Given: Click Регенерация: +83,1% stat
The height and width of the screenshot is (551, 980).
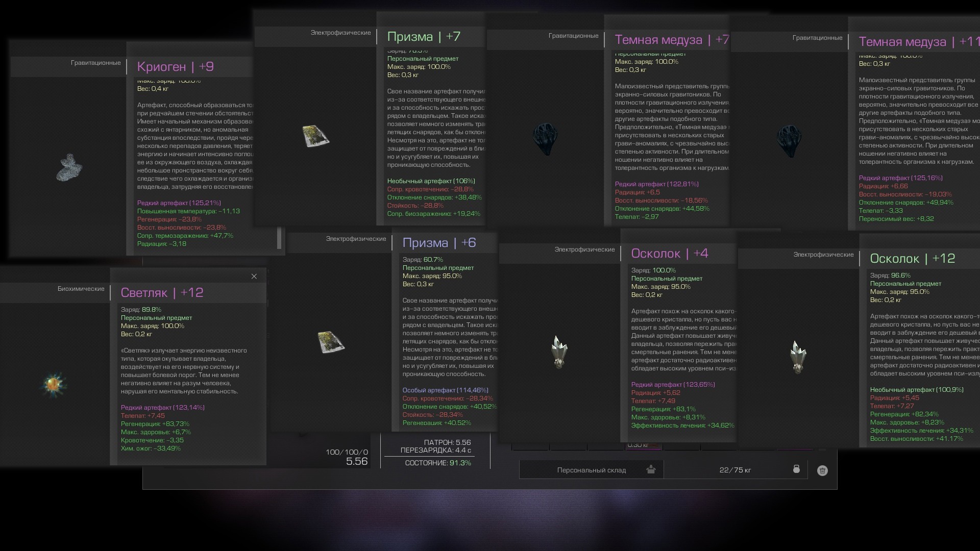Looking at the screenshot, I should click(x=664, y=409).
